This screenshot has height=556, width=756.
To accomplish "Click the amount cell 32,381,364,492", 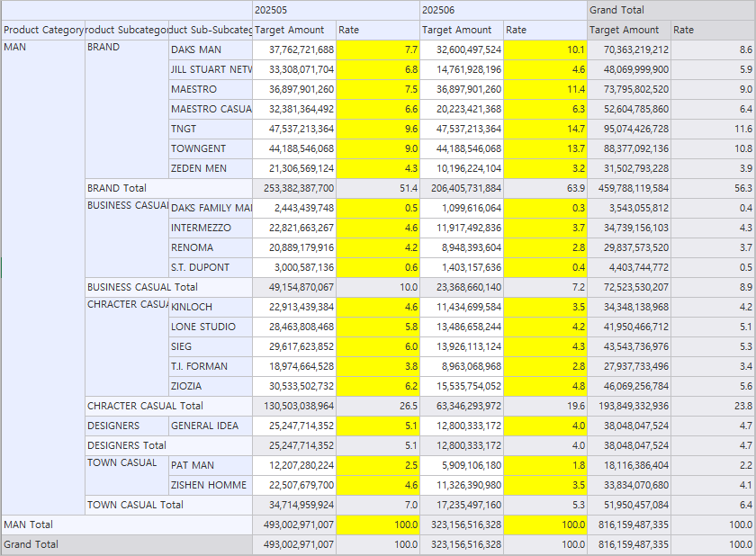I will point(294,109).
